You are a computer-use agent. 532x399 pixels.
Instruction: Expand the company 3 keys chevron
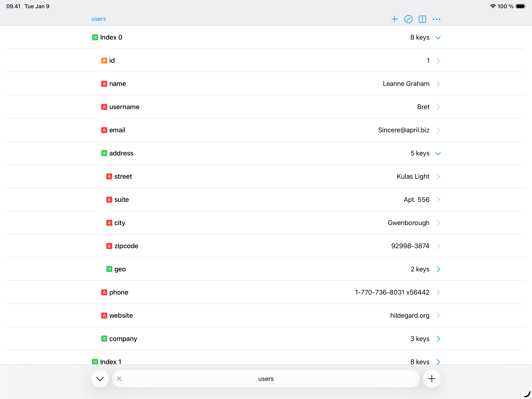tap(438, 339)
